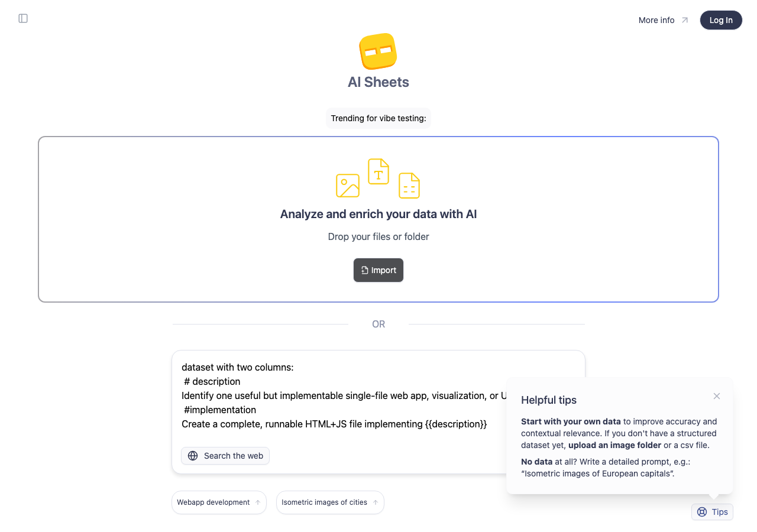Click the Import button
This screenshot has width=757, height=532.
378,270
